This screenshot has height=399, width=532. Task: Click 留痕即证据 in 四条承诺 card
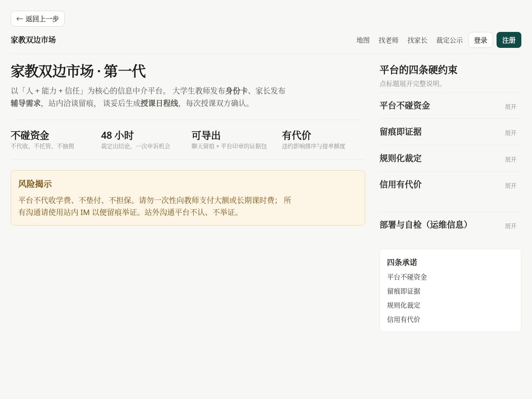403,291
